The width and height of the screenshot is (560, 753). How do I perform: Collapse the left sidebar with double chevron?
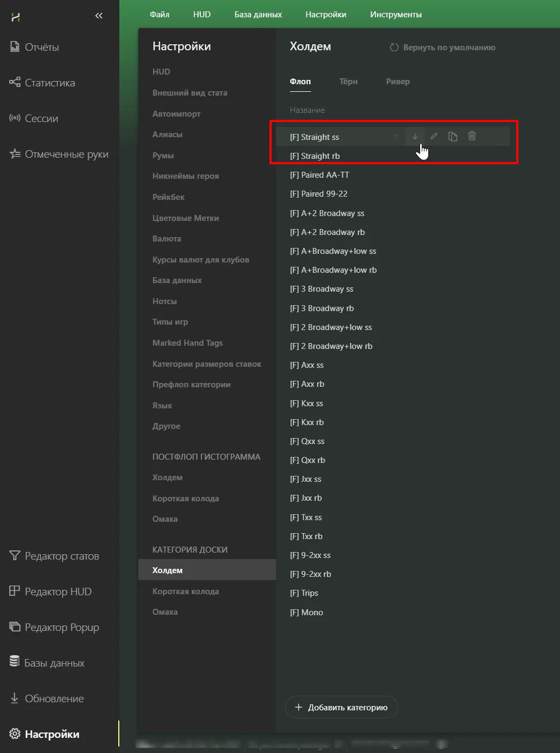[99, 16]
